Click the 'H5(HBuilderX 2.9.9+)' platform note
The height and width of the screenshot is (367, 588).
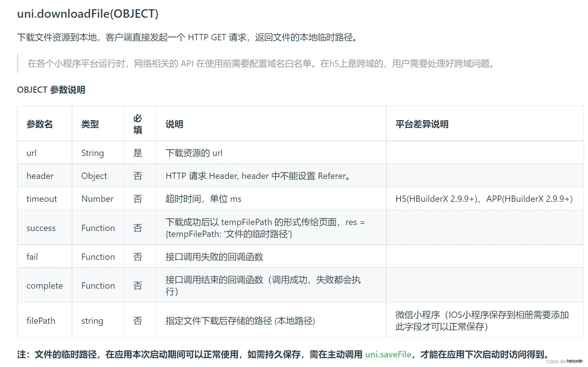(x=484, y=199)
